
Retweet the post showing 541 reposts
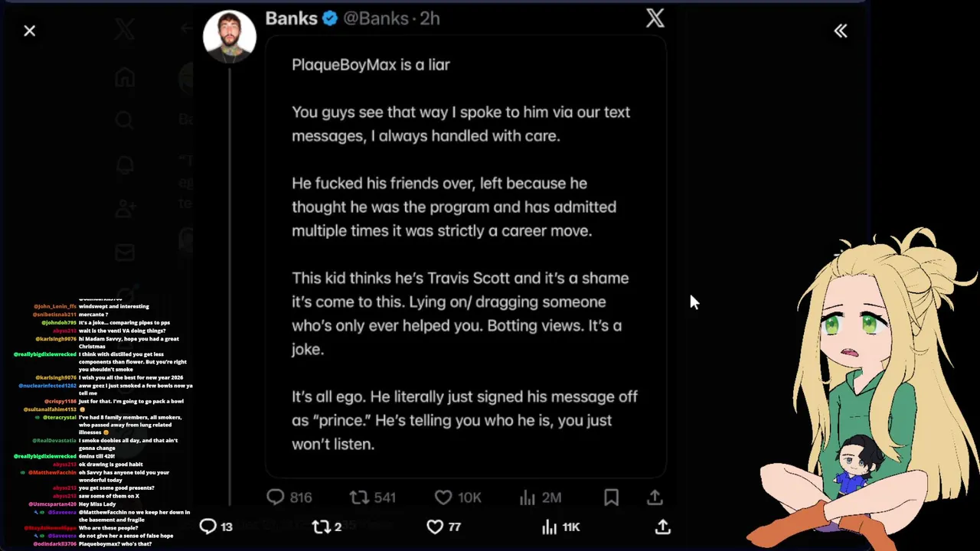coord(359,497)
